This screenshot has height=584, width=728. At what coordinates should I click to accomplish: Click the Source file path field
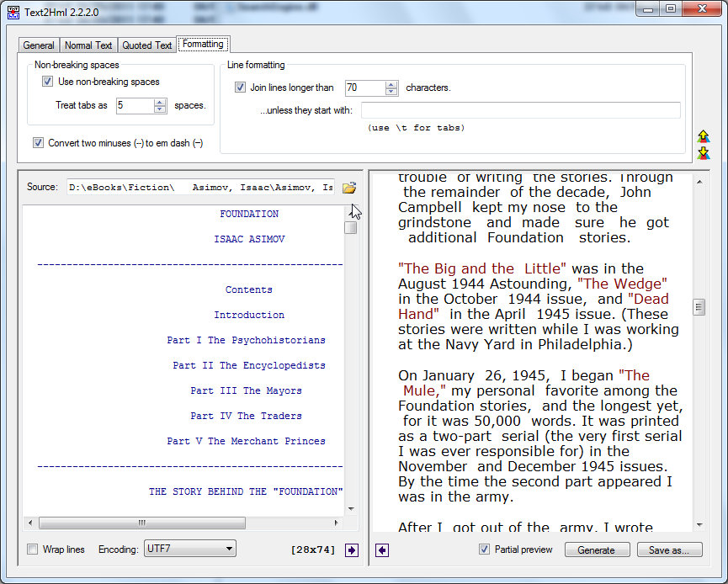(200, 187)
